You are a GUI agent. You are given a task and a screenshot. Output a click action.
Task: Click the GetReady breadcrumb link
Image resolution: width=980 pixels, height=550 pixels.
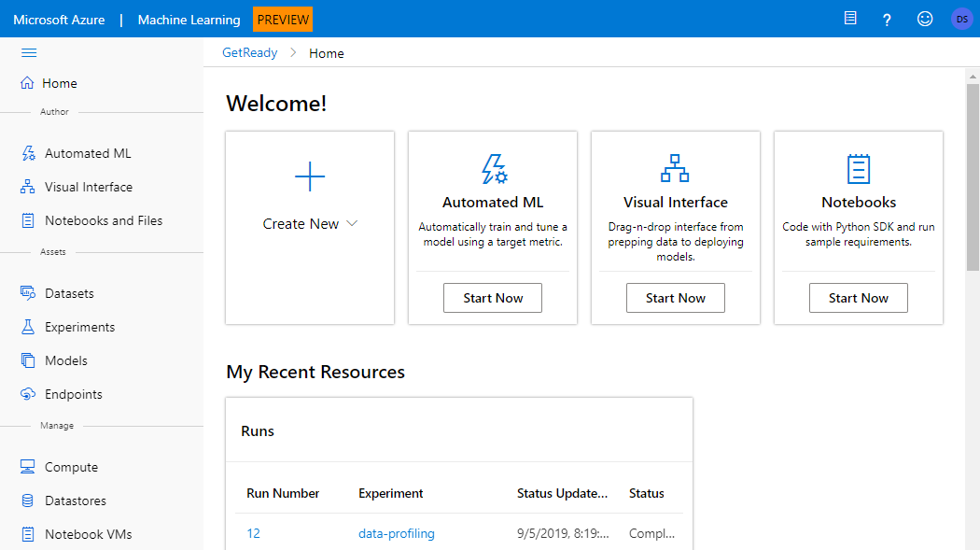pos(250,52)
